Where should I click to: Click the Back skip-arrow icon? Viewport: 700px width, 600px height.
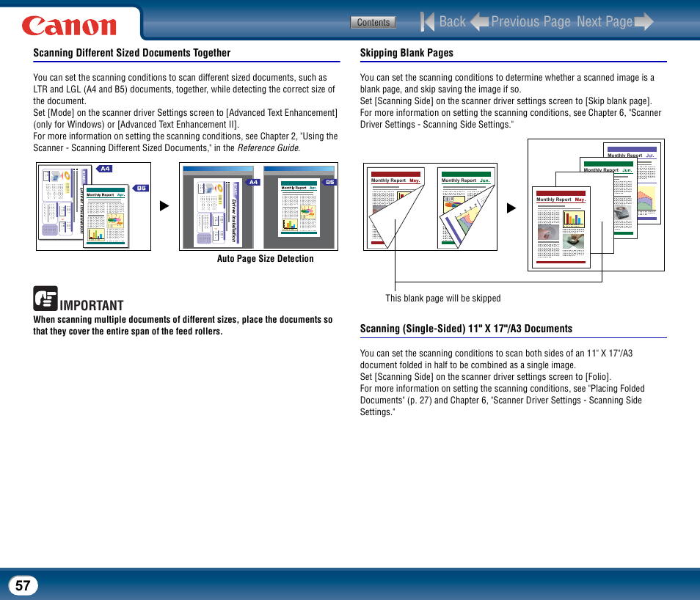(427, 21)
